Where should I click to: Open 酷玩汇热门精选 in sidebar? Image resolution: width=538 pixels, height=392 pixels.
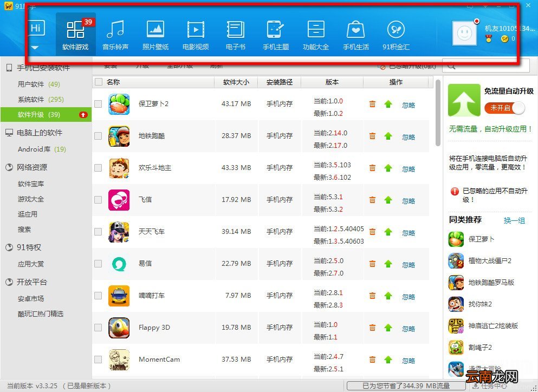[41, 314]
